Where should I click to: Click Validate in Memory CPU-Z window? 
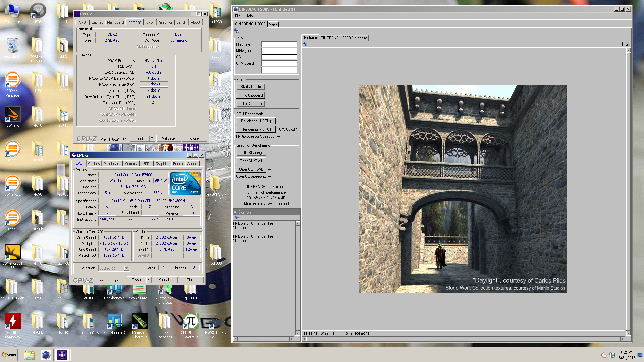(168, 138)
